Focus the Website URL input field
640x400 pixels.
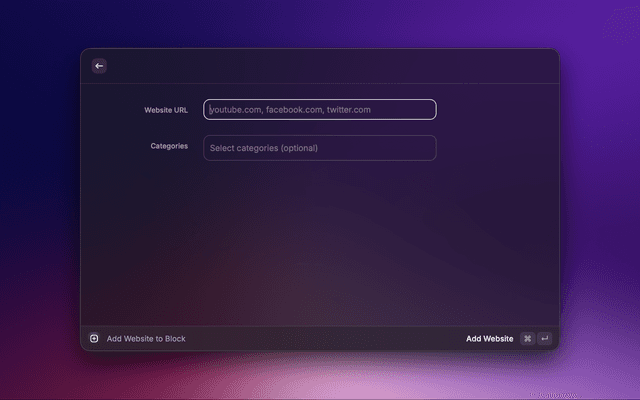pos(320,110)
